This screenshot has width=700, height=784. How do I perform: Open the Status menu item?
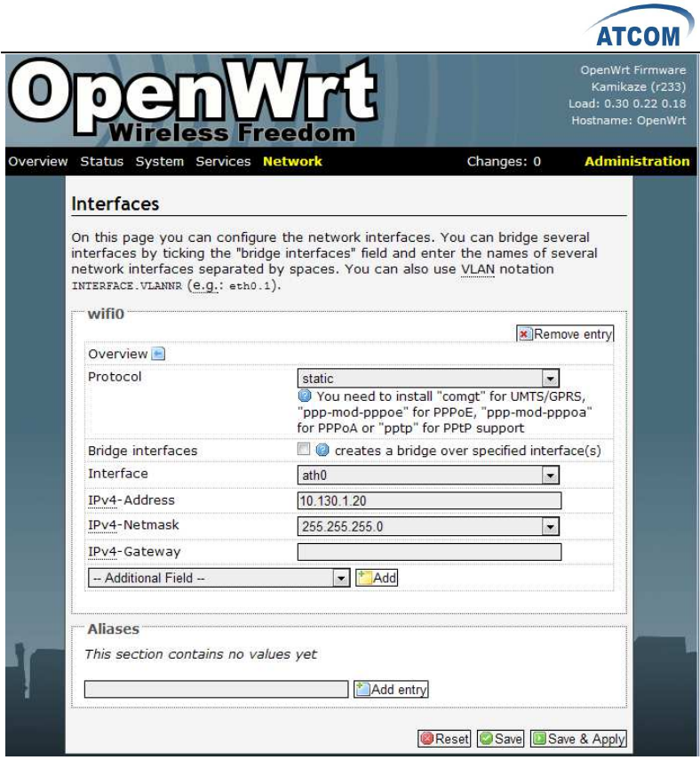(x=102, y=162)
